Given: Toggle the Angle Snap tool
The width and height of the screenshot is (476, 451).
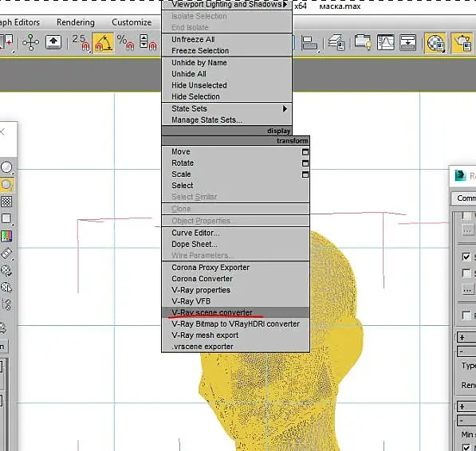Looking at the screenshot, I should pyautogui.click(x=103, y=43).
